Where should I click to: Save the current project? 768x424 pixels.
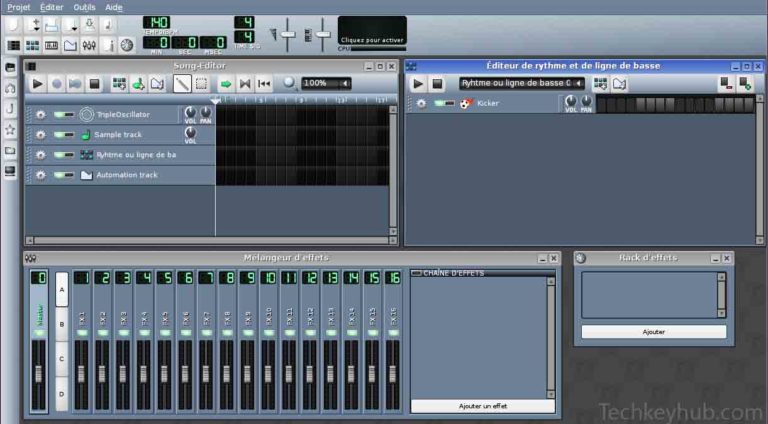pyautogui.click(x=89, y=25)
